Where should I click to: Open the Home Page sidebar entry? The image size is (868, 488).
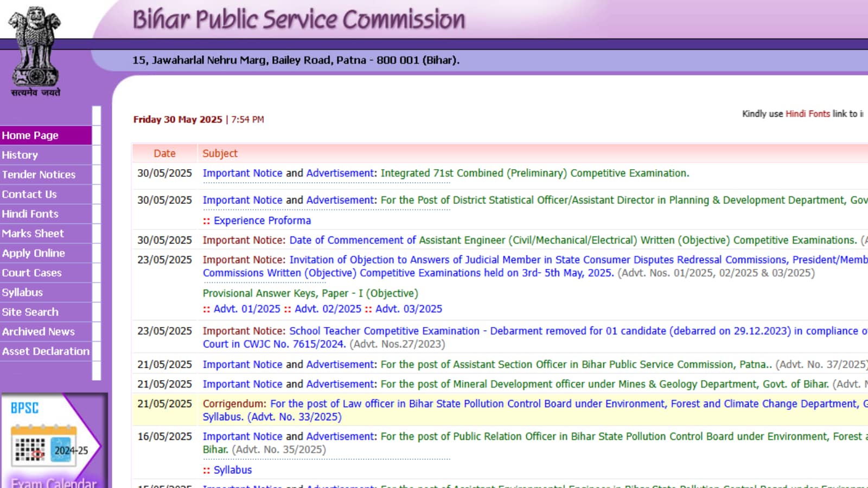(29, 135)
